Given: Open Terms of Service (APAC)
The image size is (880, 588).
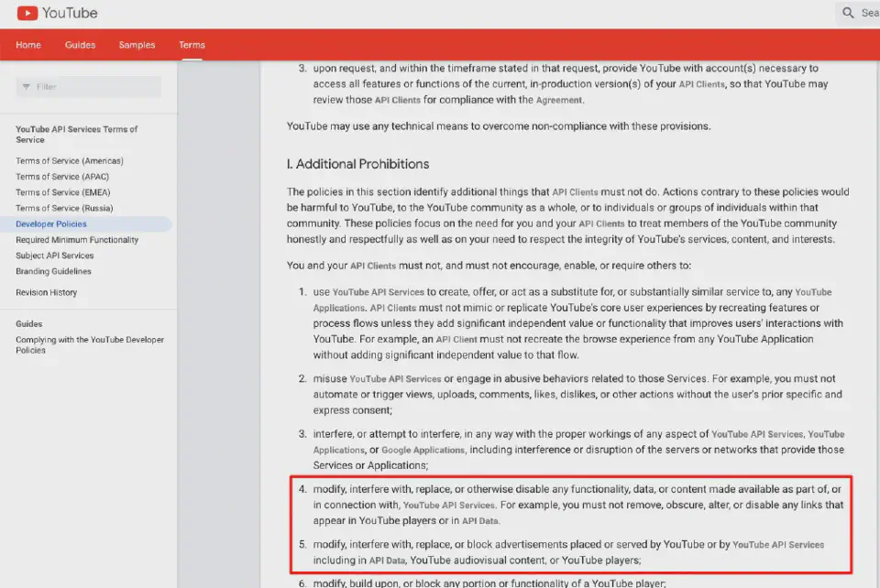Looking at the screenshot, I should (x=62, y=177).
